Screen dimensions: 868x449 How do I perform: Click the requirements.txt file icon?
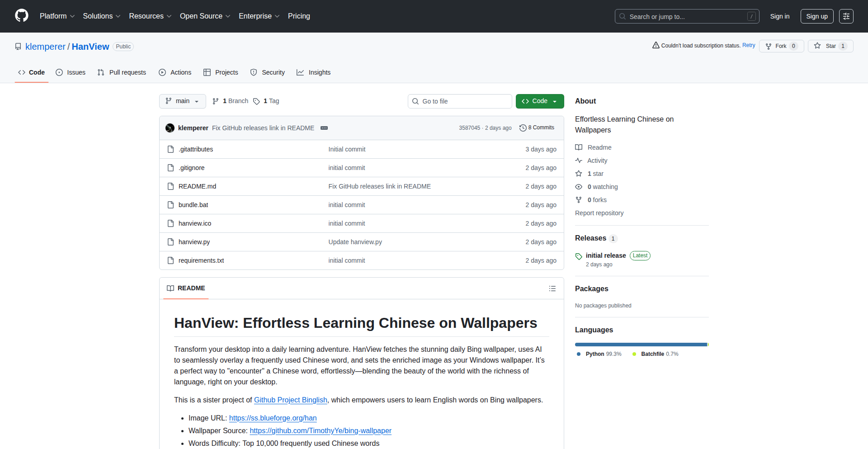pyautogui.click(x=170, y=260)
